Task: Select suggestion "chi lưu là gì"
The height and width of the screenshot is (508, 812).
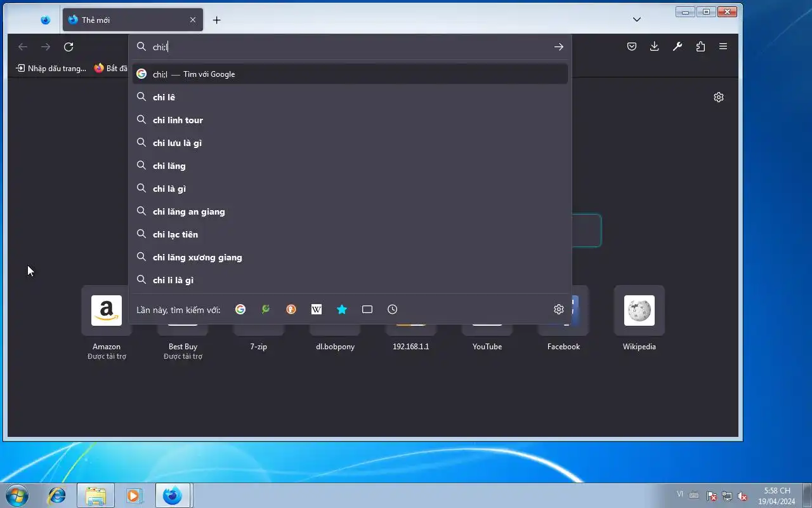Action: pos(350,143)
